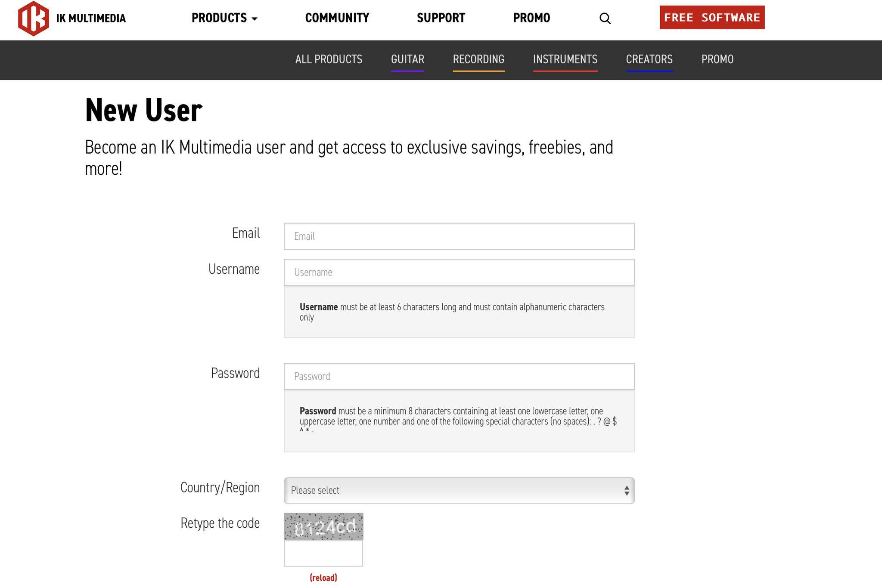
Task: Focus the Password input field
Action: pyautogui.click(x=459, y=376)
